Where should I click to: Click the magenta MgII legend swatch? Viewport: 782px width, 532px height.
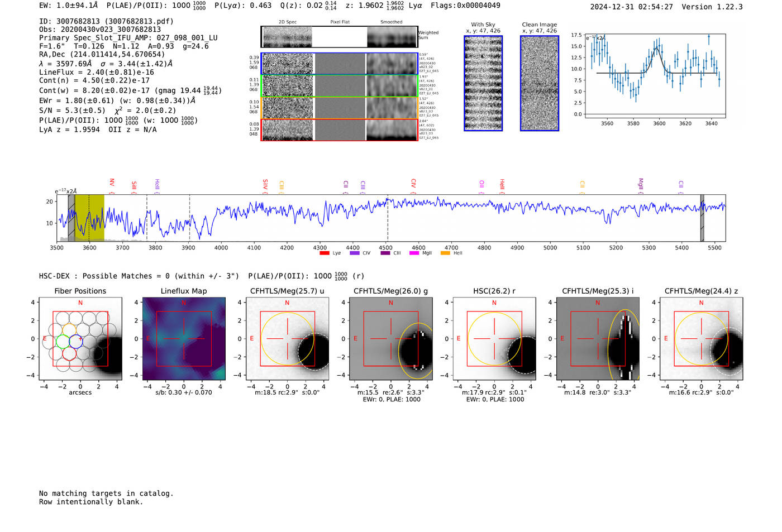pos(414,253)
